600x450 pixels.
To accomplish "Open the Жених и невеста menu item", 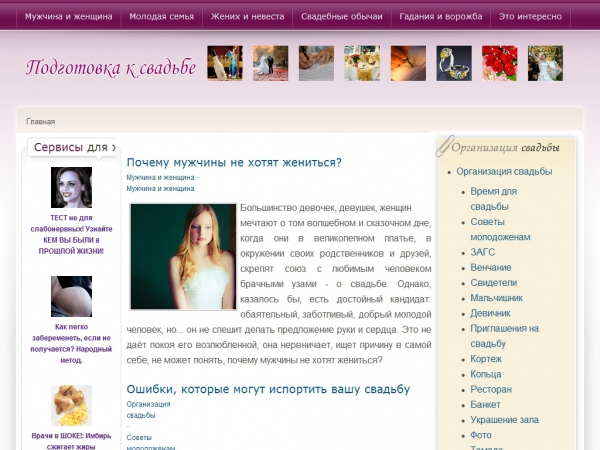I will (x=247, y=16).
